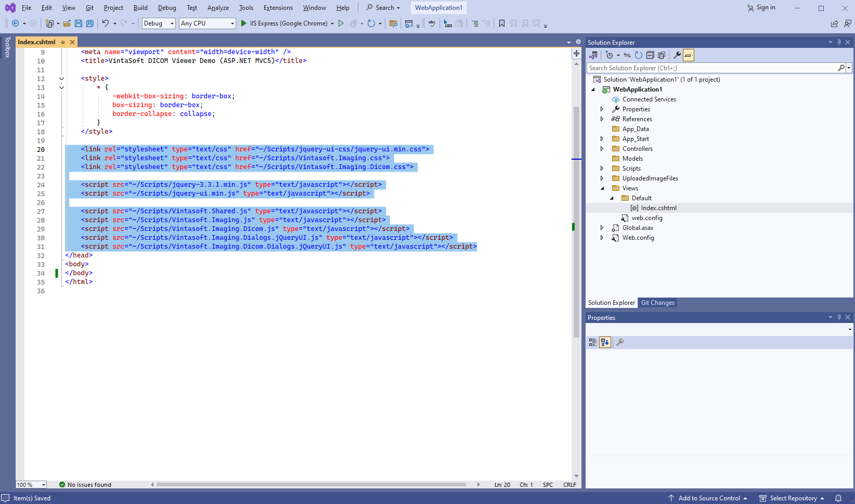Expand the Global.asax node
Screen dimensions: 855x504
click(602, 228)
